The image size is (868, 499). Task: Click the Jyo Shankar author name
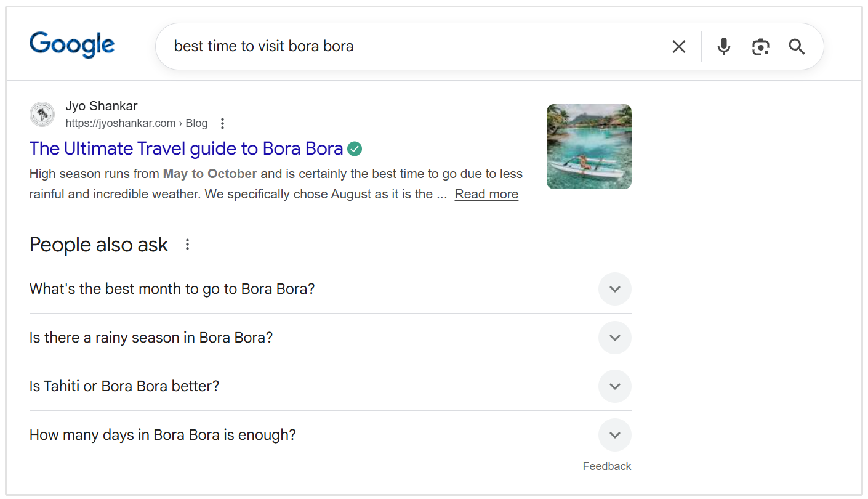tap(101, 105)
